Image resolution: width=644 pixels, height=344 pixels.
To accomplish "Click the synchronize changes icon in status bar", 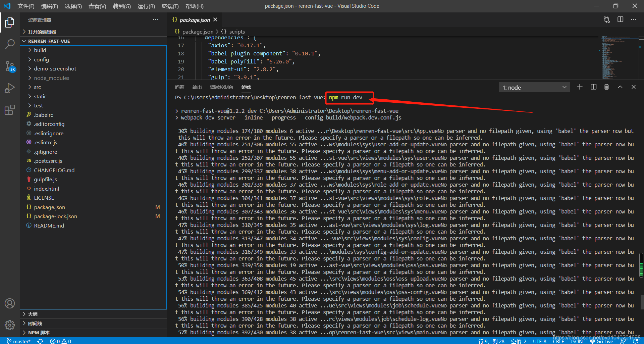I will click(40, 341).
